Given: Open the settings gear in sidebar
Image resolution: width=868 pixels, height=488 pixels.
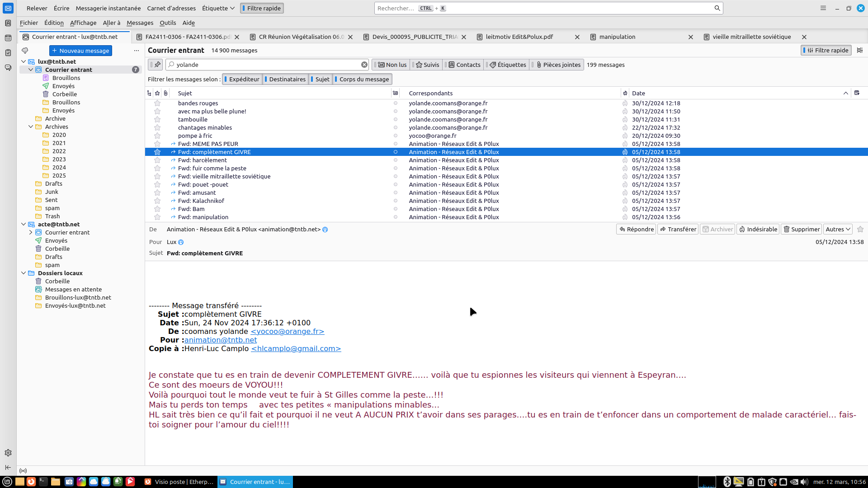Looking at the screenshot, I should (x=8, y=453).
